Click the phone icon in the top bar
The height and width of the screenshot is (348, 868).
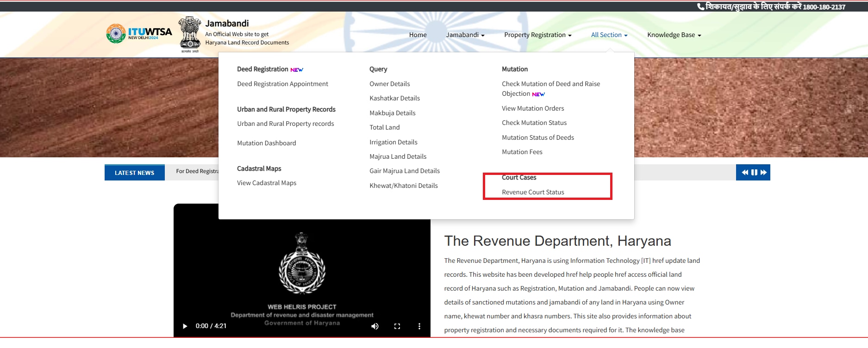(701, 6)
